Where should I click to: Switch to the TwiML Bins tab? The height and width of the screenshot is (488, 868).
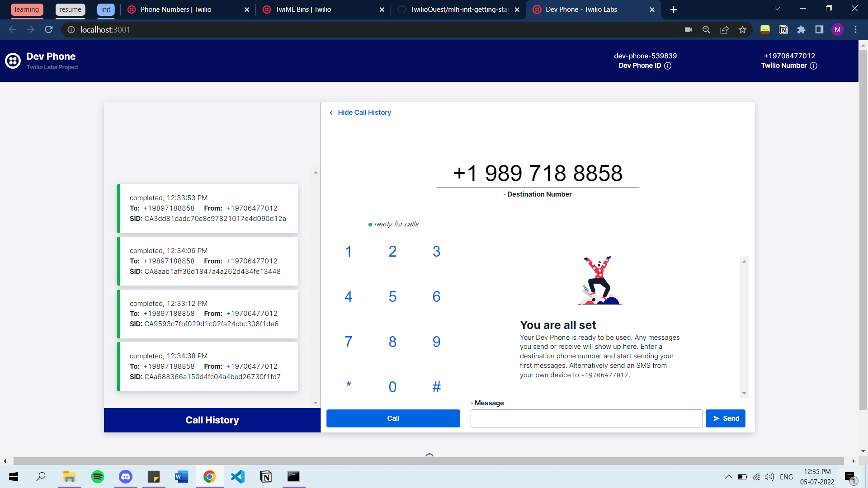(x=303, y=9)
